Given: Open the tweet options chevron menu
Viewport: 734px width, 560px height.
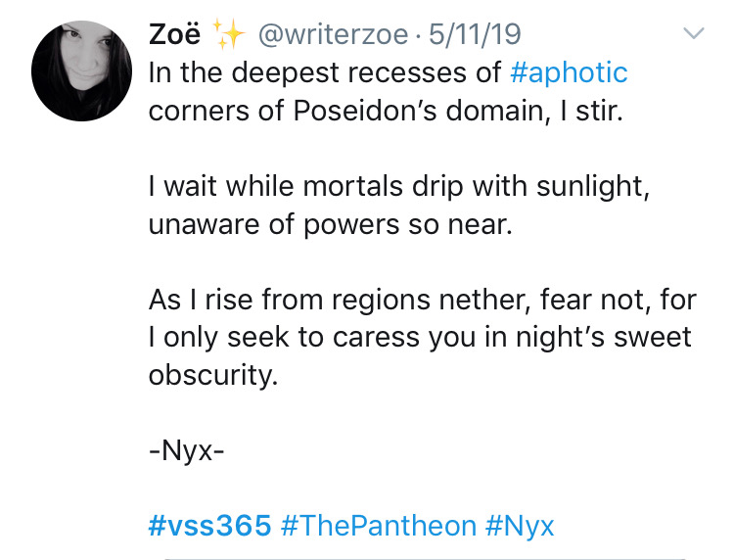Looking at the screenshot, I should point(693,33).
